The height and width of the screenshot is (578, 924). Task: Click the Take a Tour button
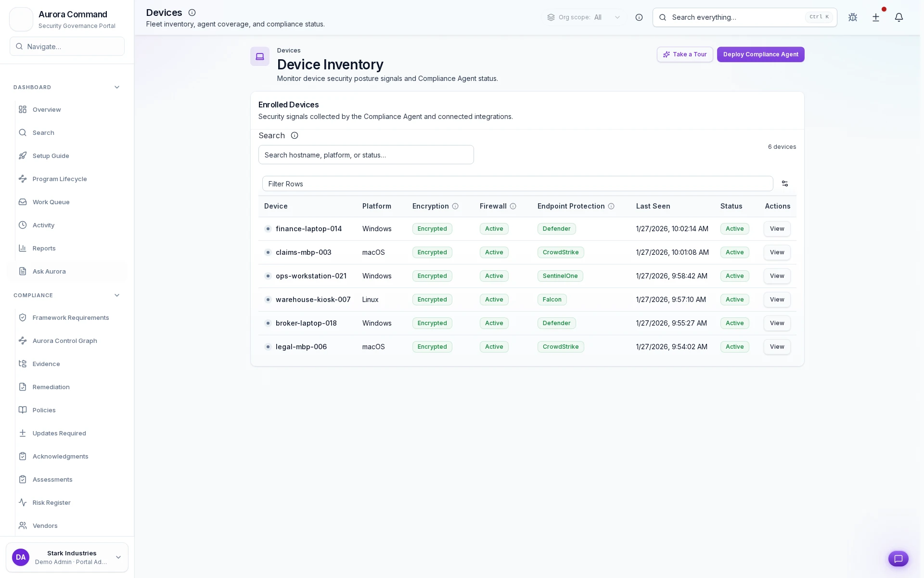[x=685, y=54]
